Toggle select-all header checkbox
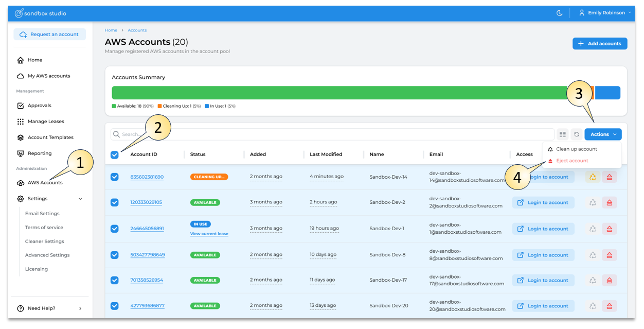 [115, 154]
